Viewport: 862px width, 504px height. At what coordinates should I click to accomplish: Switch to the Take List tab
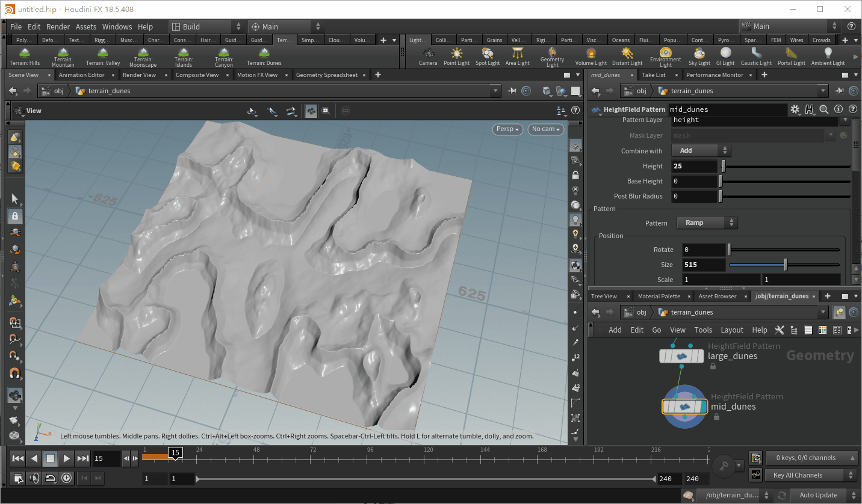point(653,75)
